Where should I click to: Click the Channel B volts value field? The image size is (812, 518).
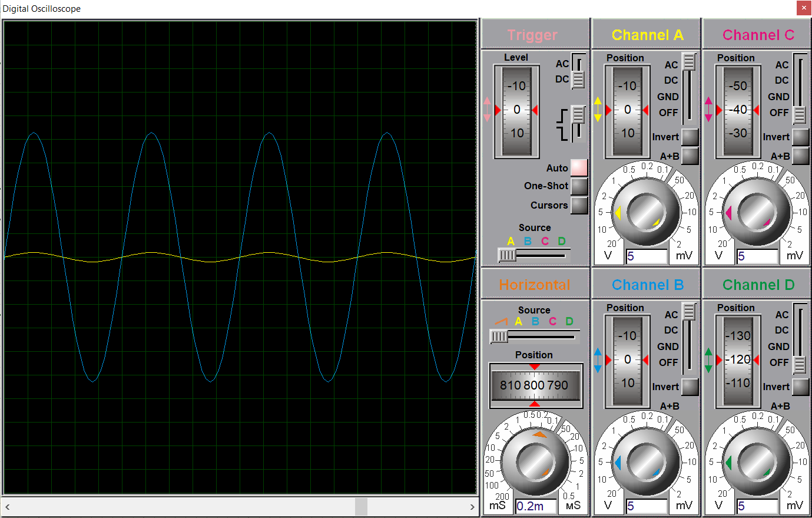(x=647, y=506)
